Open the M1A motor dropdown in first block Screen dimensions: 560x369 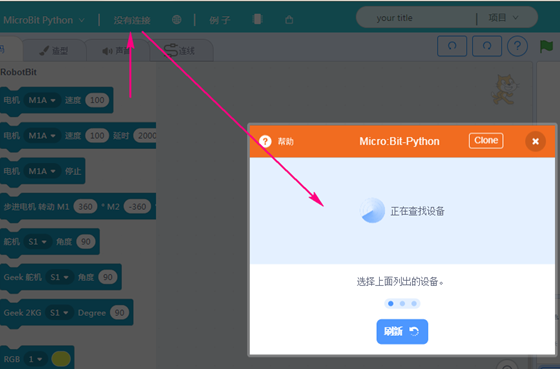[42, 100]
